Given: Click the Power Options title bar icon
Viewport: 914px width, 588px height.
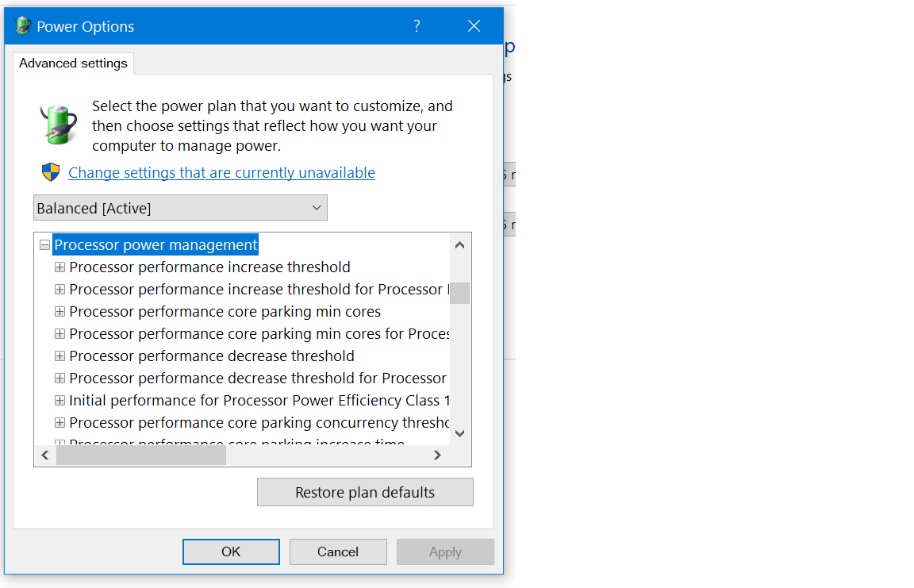Looking at the screenshot, I should coord(23,25).
